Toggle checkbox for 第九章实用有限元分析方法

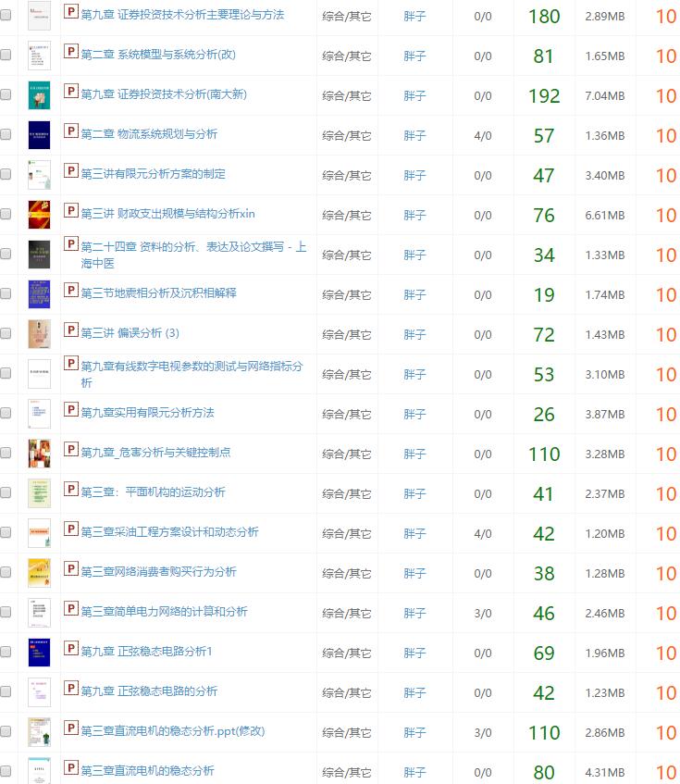point(6,415)
